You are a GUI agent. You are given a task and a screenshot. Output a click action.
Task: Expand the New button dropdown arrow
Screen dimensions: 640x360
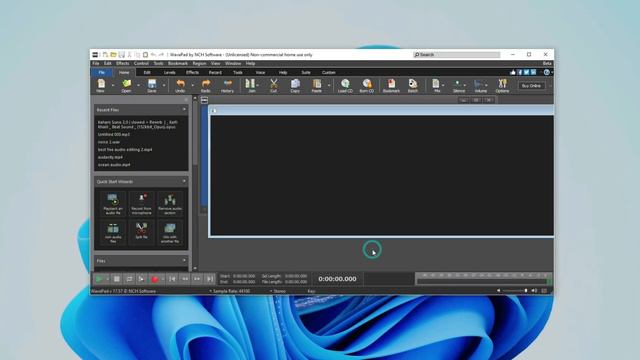point(113,85)
